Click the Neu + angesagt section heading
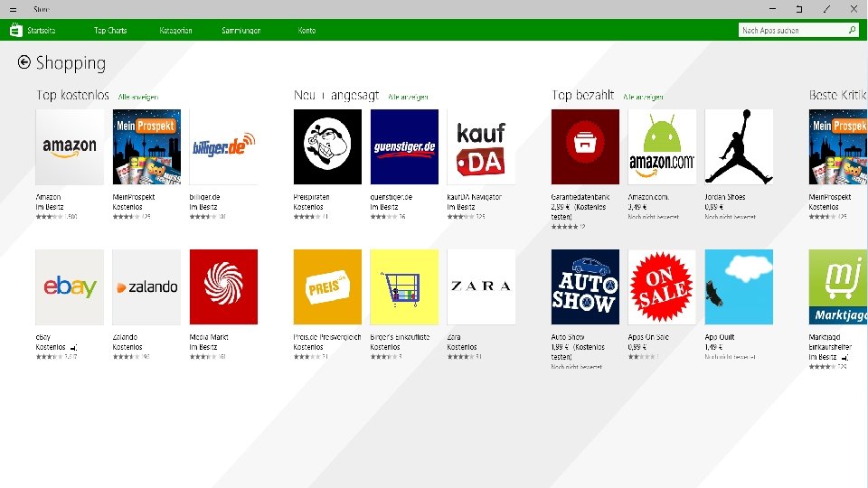 click(336, 95)
